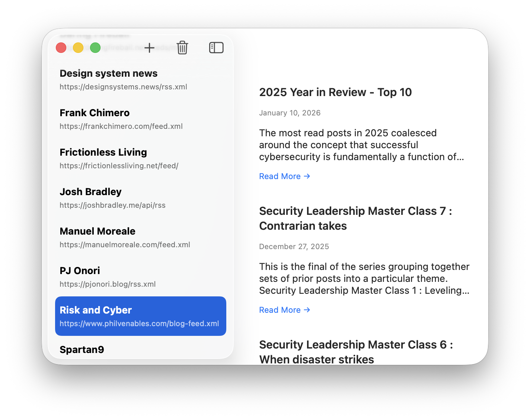Select the Spartan9 feed in the sidebar

click(x=82, y=350)
